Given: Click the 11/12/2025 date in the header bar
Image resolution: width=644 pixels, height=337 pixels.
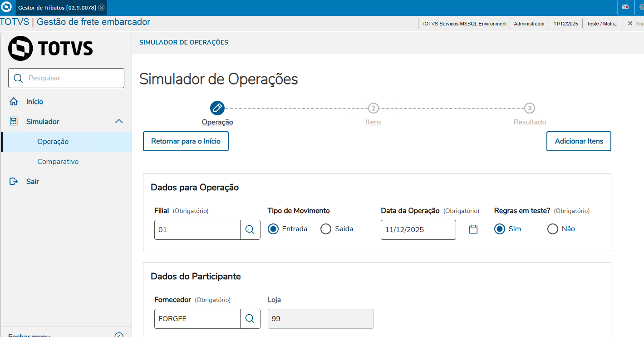Looking at the screenshot, I should 565,24.
